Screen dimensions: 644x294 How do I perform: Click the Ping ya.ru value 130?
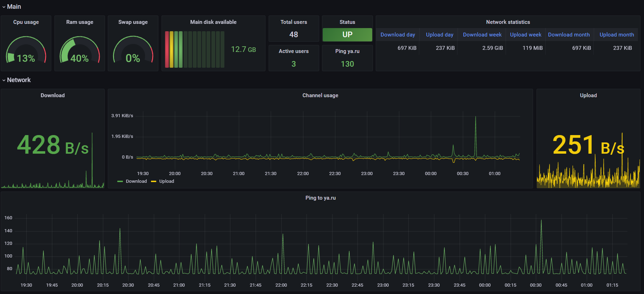(x=347, y=64)
